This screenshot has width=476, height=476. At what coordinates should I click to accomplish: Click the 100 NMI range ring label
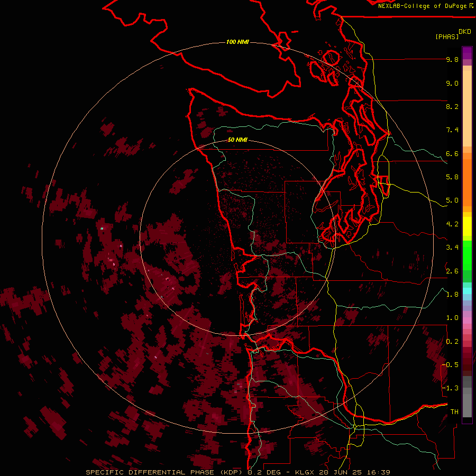coord(237,42)
